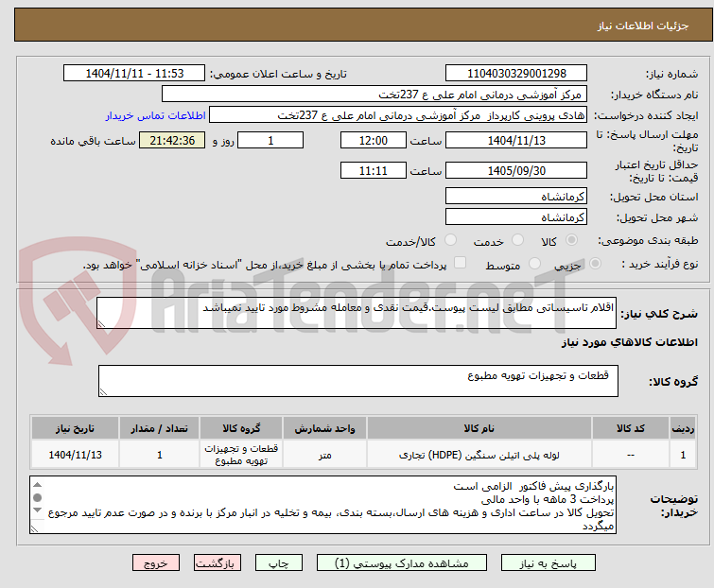Select the کالا/خدمت radio button
The image size is (714, 588).
(x=450, y=240)
